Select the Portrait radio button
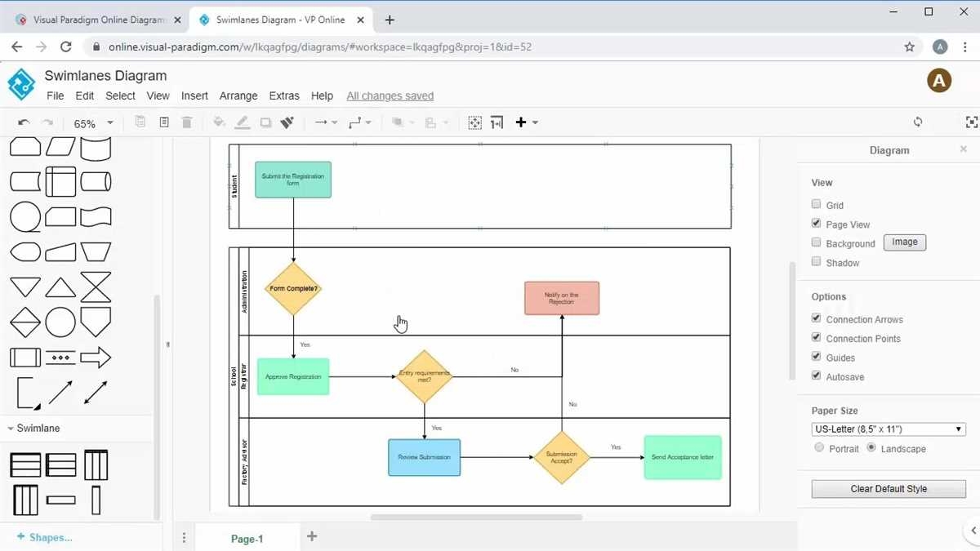The width and height of the screenshot is (980, 551). point(819,447)
